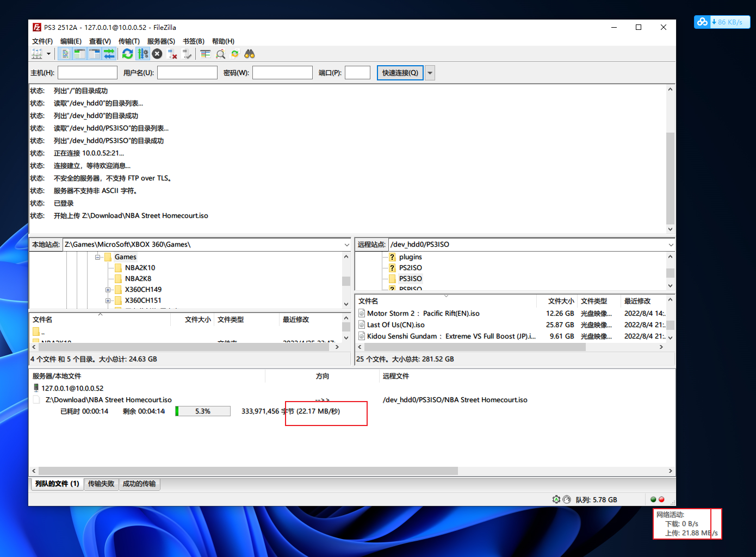Open the 服务器(S) menu
Viewport: 756px width, 557px height.
[161, 41]
